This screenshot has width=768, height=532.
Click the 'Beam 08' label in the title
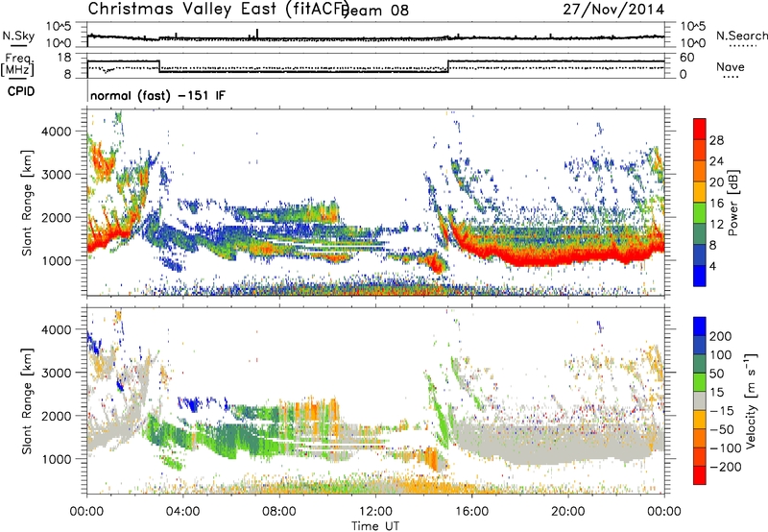[x=375, y=11]
